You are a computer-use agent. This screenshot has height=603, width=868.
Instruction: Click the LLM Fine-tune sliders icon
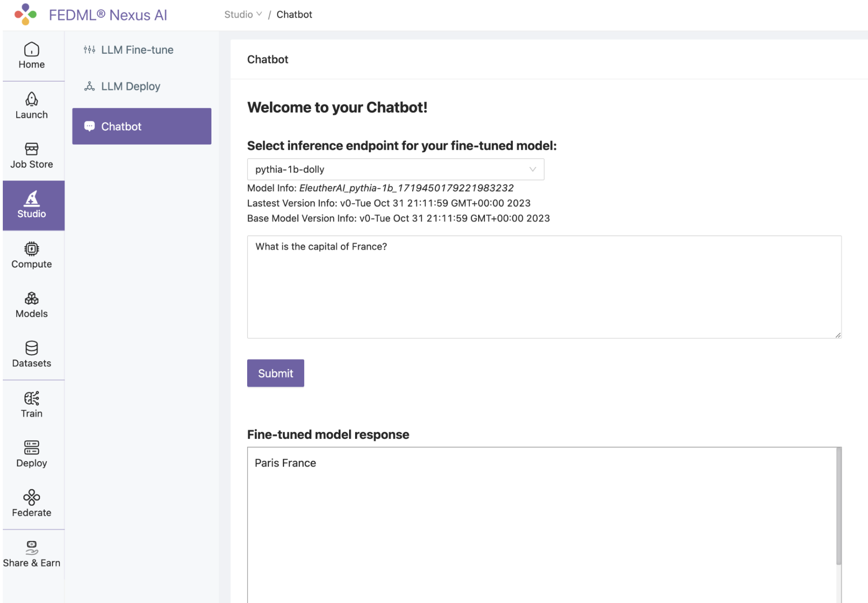pyautogui.click(x=89, y=50)
